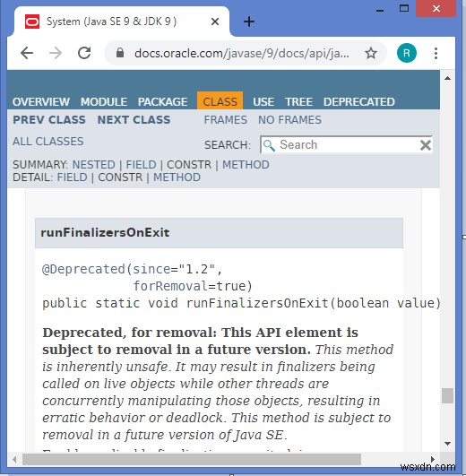Open Chrome three-dot menu

[436, 53]
